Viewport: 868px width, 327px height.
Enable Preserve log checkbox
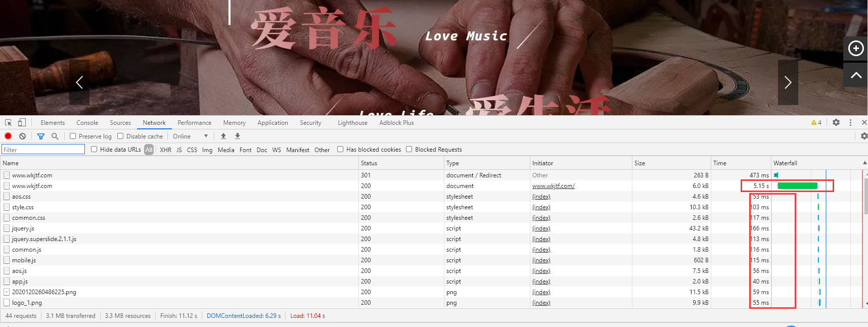tap(73, 136)
